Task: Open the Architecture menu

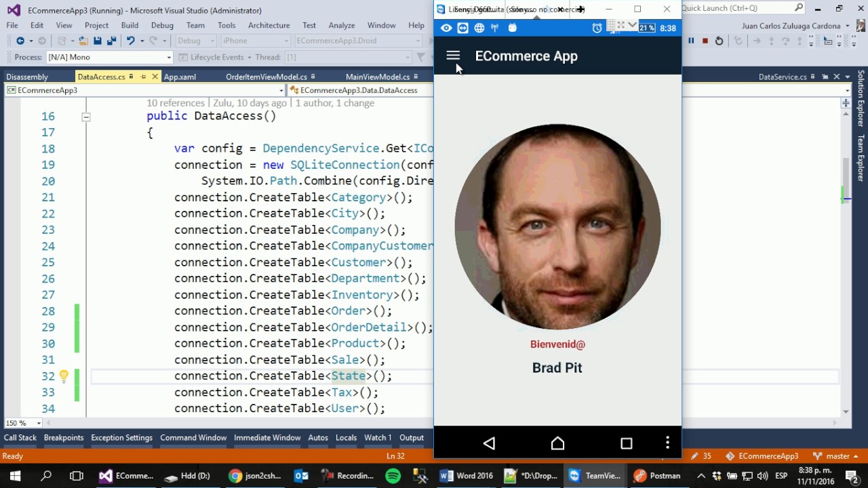Action: click(x=269, y=25)
